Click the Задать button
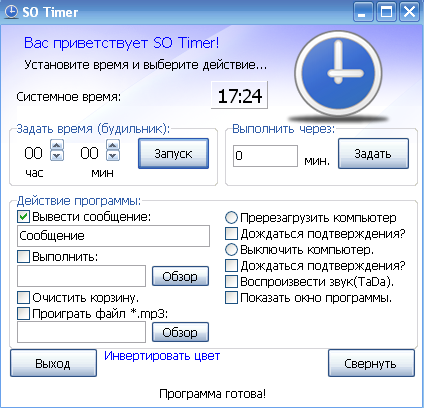424x408 pixels. [x=373, y=154]
